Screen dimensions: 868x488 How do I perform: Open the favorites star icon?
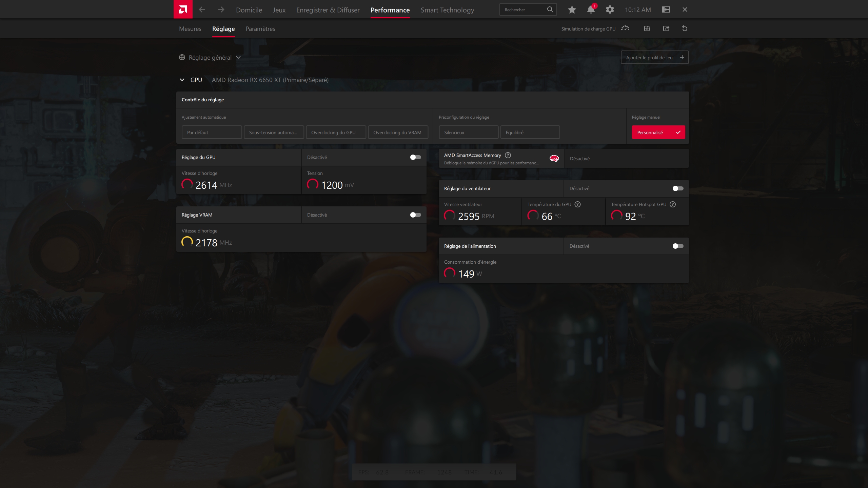[572, 9]
